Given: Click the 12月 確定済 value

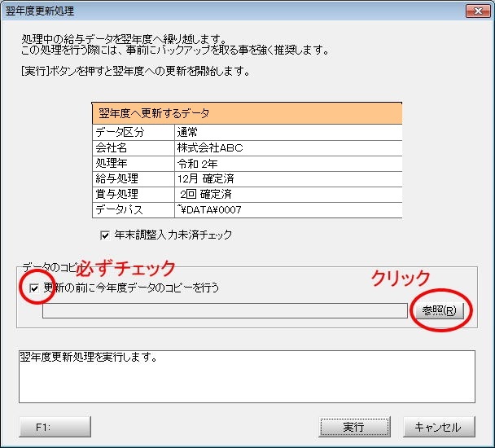Looking at the screenshot, I should [288, 179].
